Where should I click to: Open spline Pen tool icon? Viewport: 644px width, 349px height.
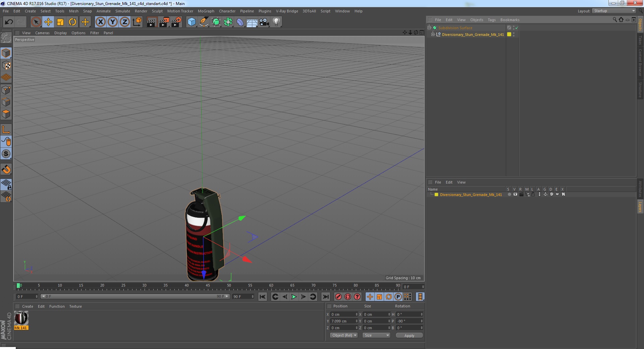click(204, 22)
